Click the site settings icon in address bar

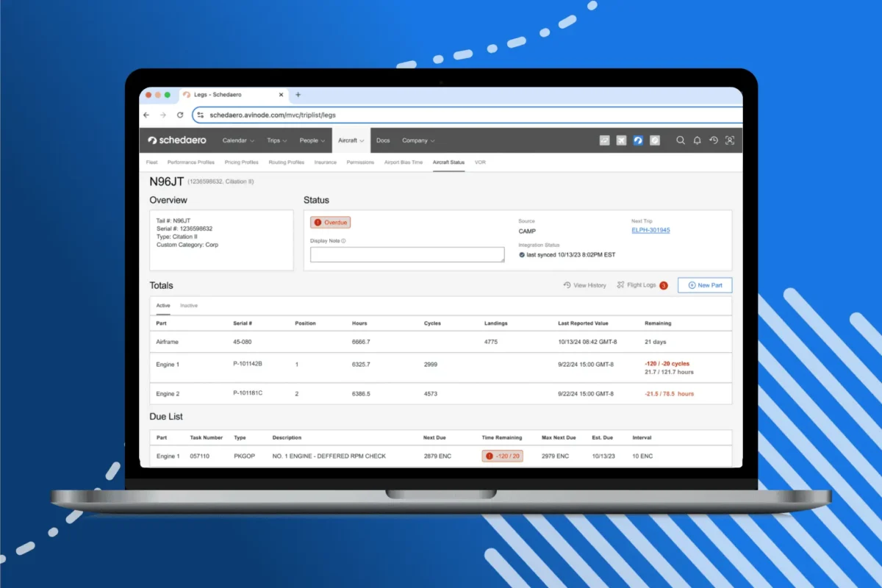pos(201,115)
